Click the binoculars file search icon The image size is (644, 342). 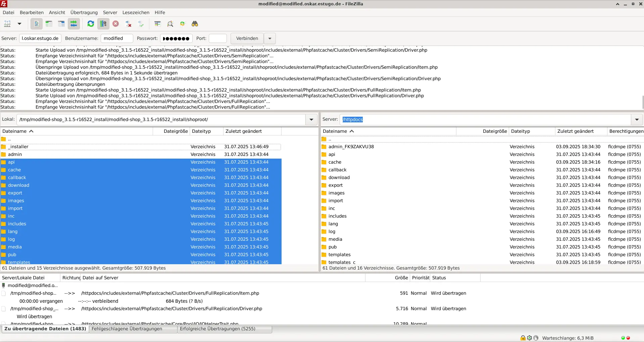point(195,24)
